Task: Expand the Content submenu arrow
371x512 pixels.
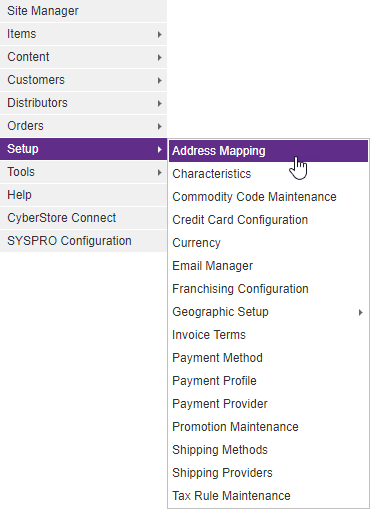Action: [x=160, y=57]
